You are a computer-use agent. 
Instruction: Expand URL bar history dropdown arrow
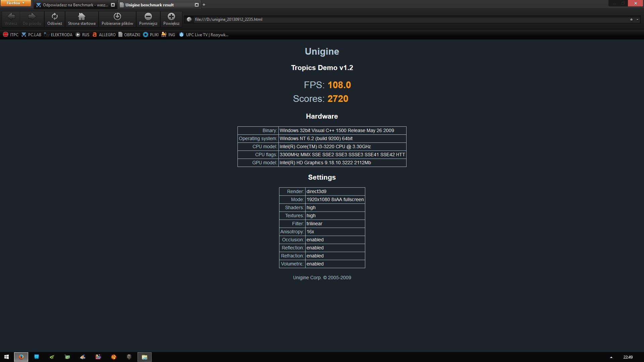(x=637, y=19)
